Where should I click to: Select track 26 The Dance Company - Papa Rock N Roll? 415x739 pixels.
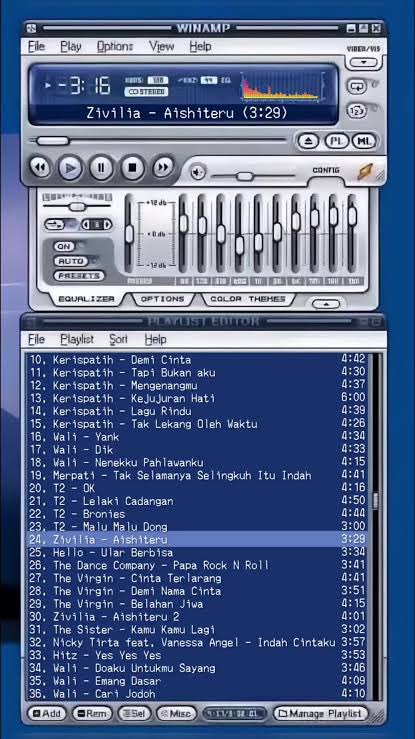click(196, 566)
